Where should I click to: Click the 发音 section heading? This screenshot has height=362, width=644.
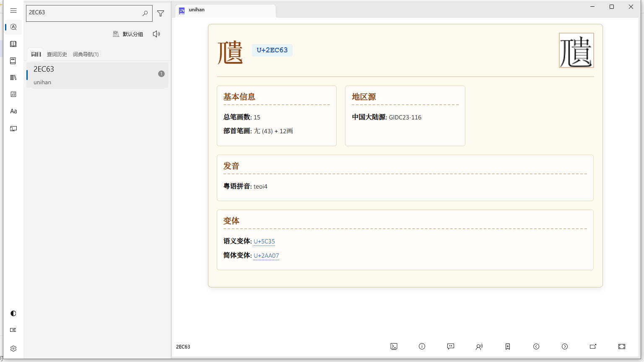pos(231,166)
